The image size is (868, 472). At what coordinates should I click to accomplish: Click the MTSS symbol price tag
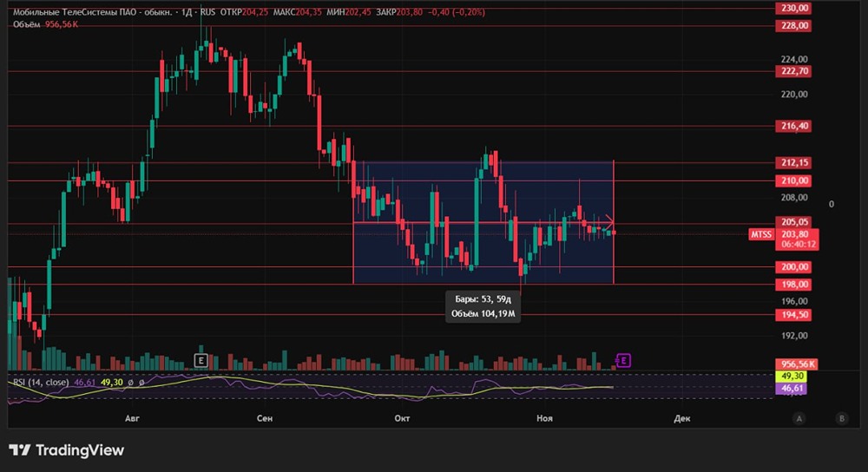tap(761, 234)
